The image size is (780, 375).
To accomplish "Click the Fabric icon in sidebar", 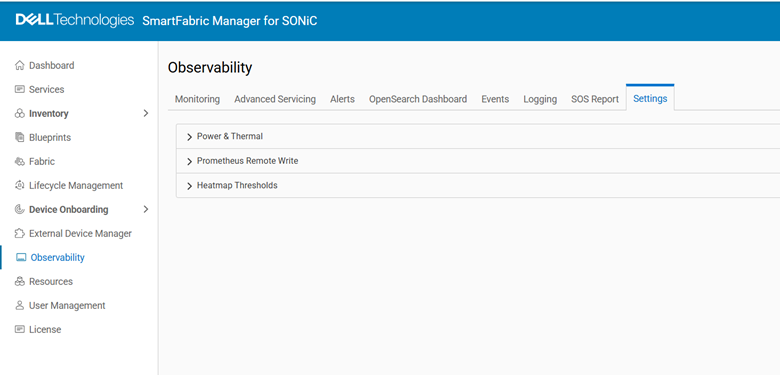I will click(19, 162).
